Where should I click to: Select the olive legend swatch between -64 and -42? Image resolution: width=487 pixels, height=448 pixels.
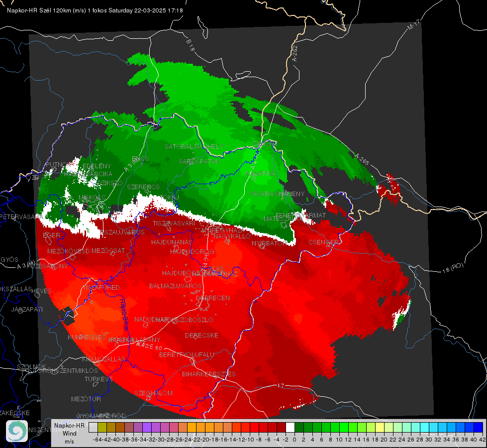point(102,428)
